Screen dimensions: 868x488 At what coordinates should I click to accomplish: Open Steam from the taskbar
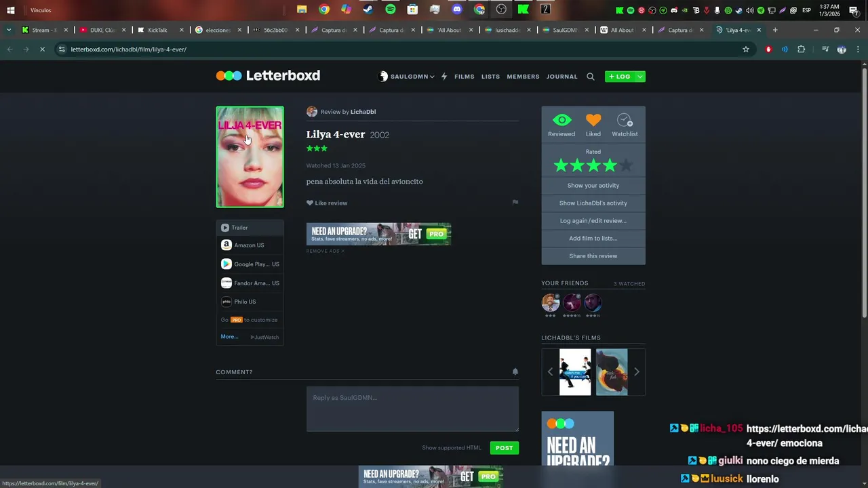(x=368, y=9)
